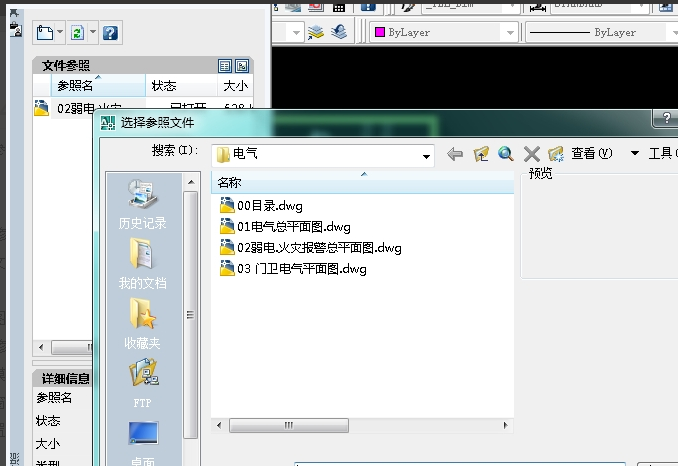Screen dimensions: 678x466
Task: Open the layer list dropdown arrow
Action: tap(296, 32)
